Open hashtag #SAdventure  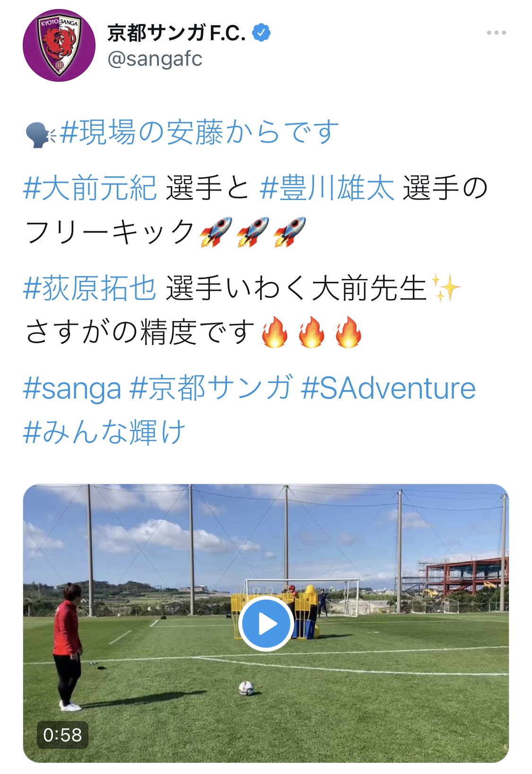coord(388,388)
